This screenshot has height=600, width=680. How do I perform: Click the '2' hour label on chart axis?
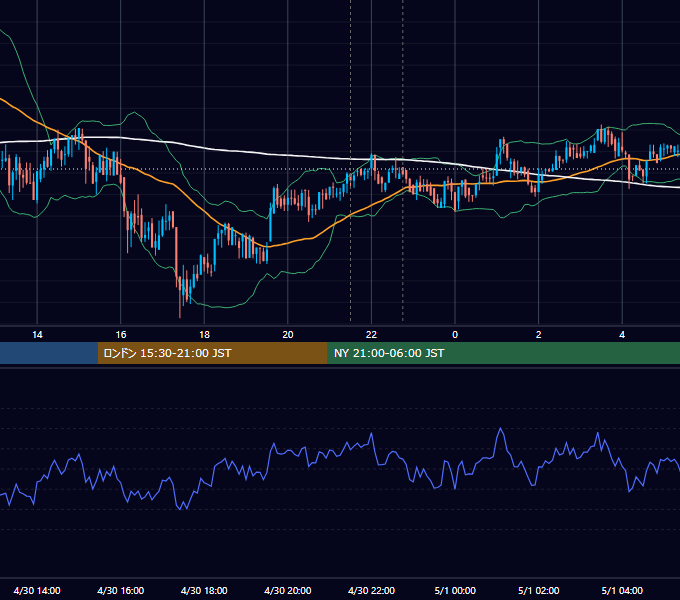tap(539, 335)
